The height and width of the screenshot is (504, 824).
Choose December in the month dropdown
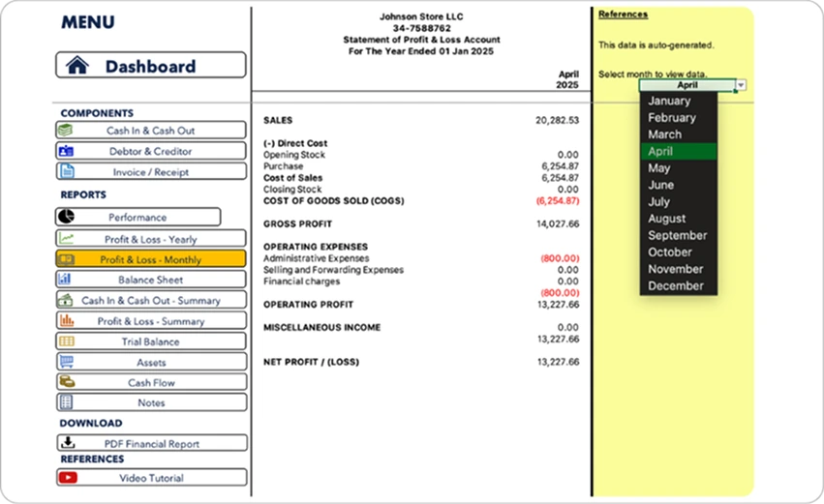coord(676,286)
